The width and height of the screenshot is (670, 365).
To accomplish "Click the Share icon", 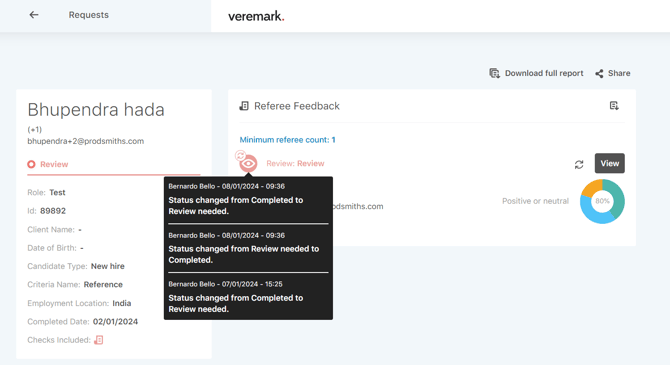I will pyautogui.click(x=599, y=74).
